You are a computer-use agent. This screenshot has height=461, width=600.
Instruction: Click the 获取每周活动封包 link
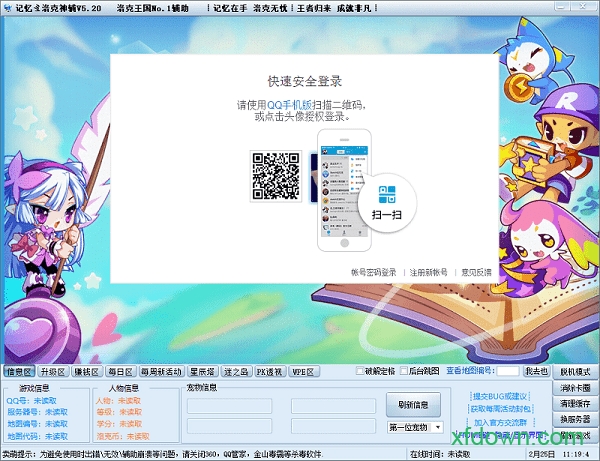pyautogui.click(x=501, y=409)
